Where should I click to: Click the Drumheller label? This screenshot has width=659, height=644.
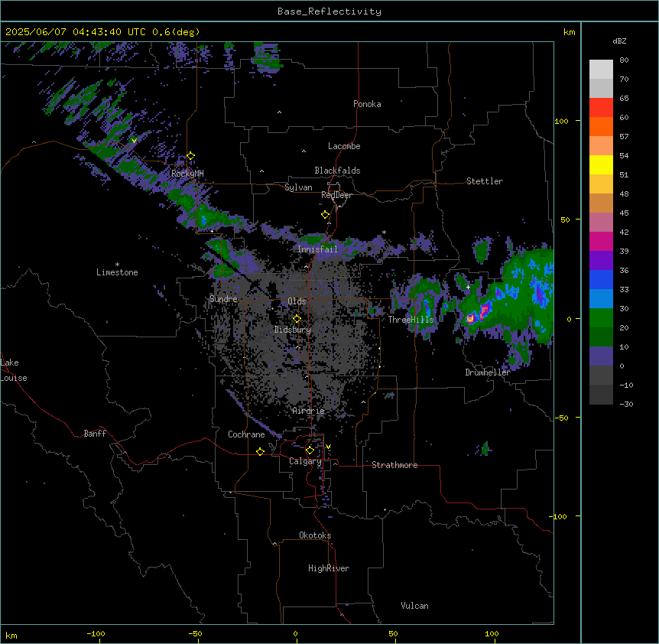[488, 372]
